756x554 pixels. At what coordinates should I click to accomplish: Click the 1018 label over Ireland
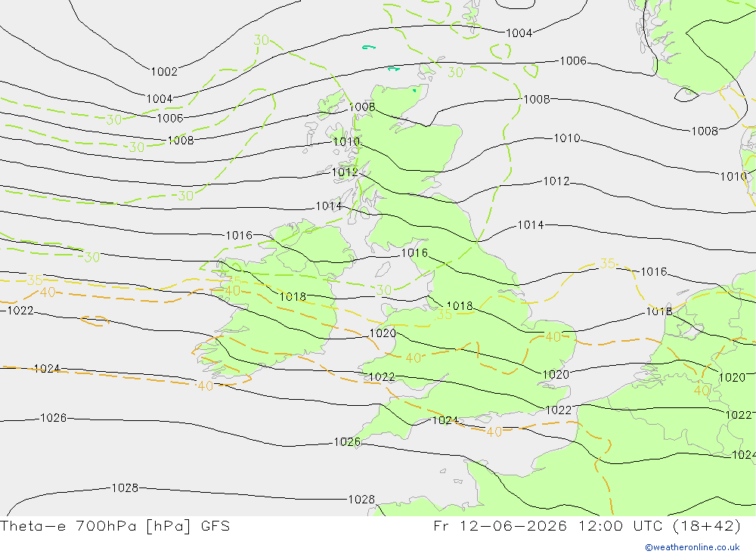[293, 297]
